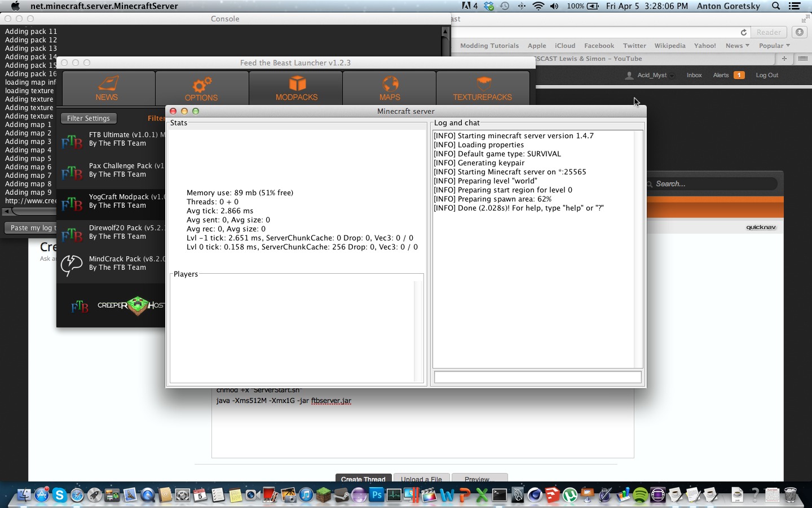Open the Notification Center icon
Screen dimensions: 812x508
tap(795, 6)
